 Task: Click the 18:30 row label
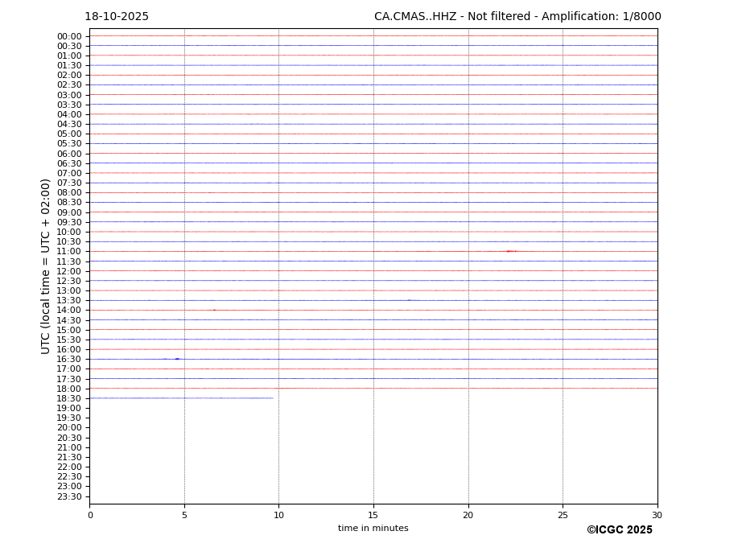[69, 398]
